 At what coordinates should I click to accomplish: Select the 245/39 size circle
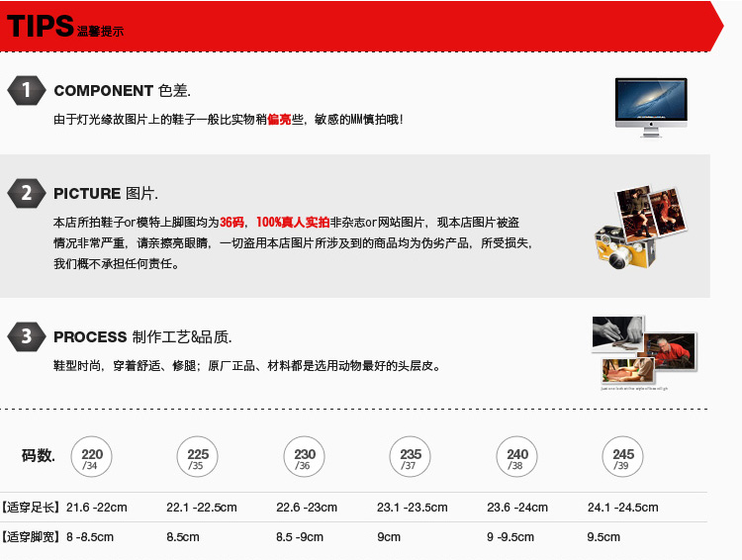[623, 458]
